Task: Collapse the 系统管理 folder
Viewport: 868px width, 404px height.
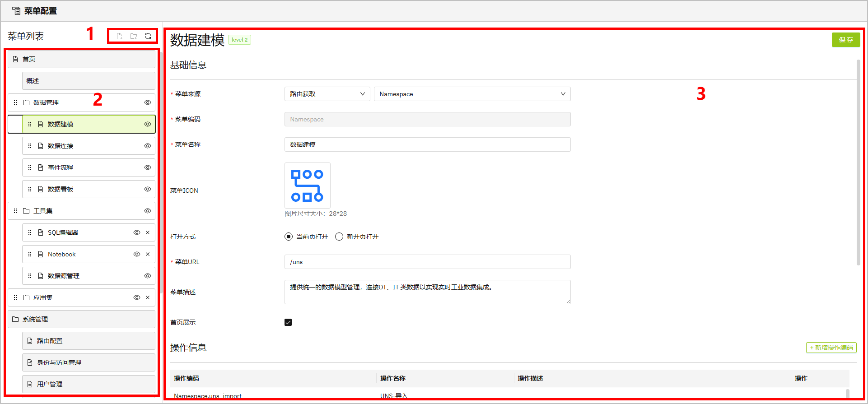Action: pyautogui.click(x=35, y=319)
